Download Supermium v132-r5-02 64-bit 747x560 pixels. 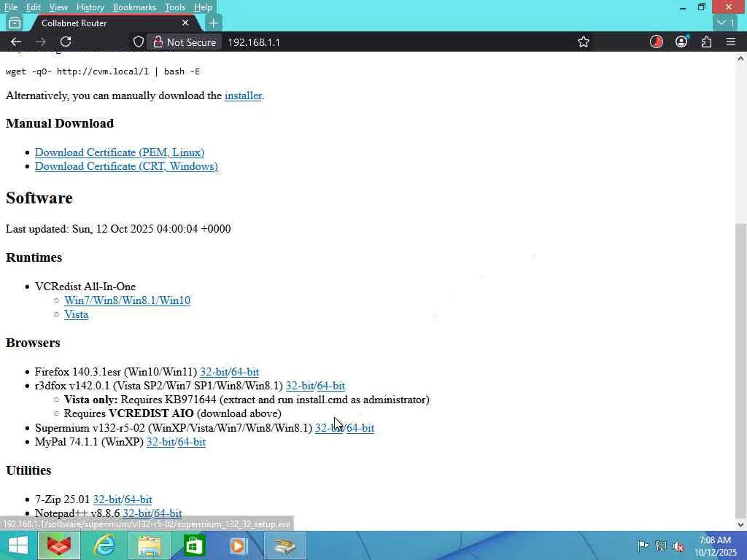coord(360,428)
